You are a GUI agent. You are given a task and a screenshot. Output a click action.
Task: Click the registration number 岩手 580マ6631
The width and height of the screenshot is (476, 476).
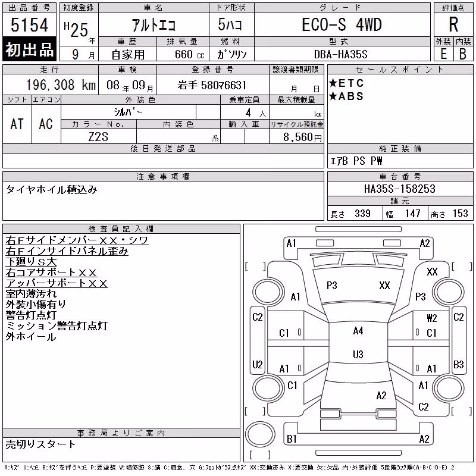coord(212,85)
